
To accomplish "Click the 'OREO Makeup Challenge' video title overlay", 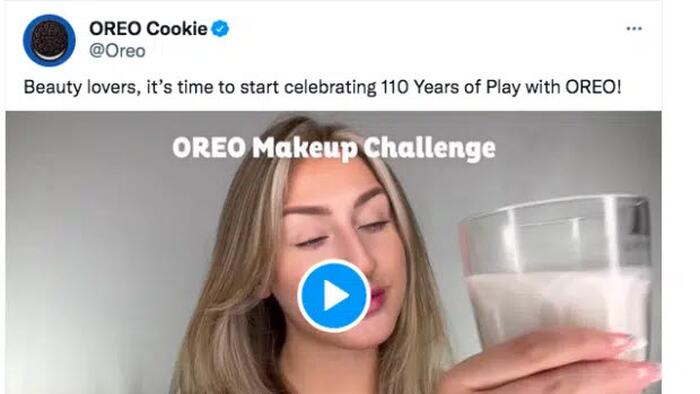I will 334,148.
